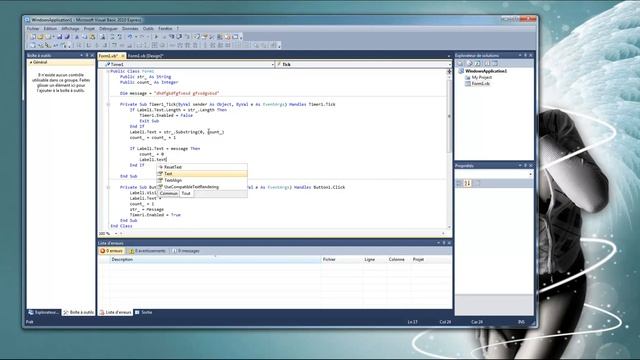Collapse the Button1_Click sub outline
The image size is (640, 360).
pos(108,187)
